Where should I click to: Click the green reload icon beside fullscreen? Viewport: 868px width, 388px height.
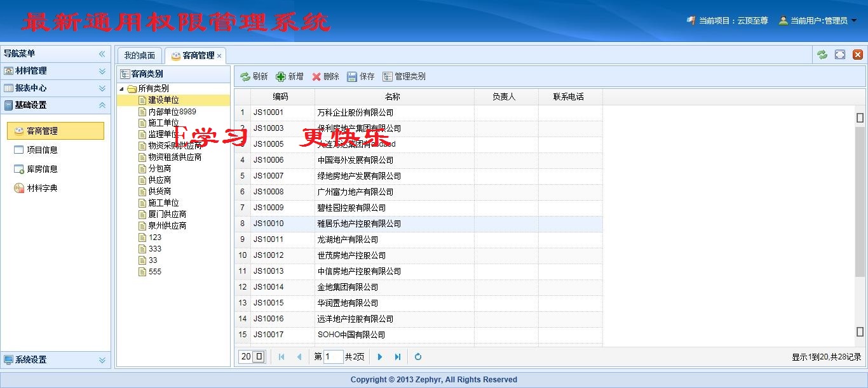coord(822,55)
